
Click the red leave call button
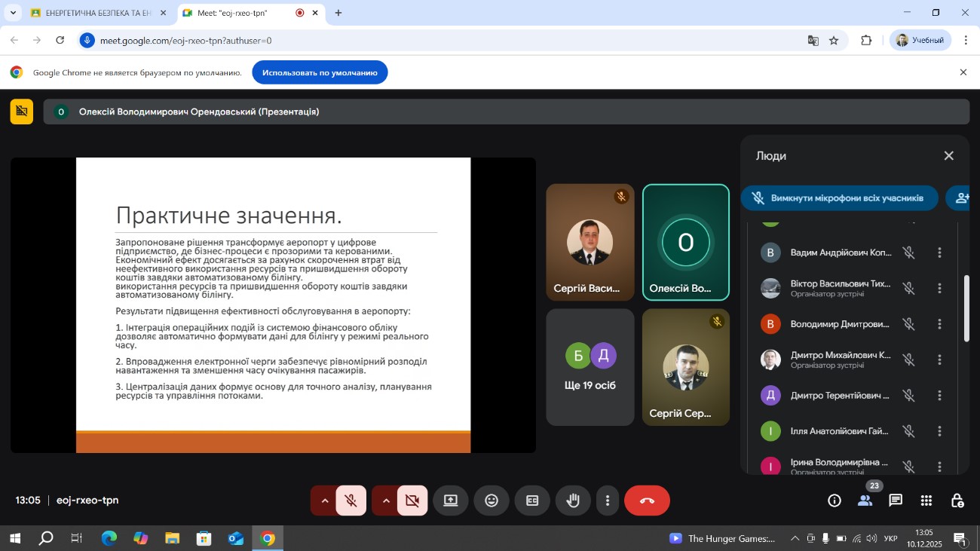(x=647, y=500)
